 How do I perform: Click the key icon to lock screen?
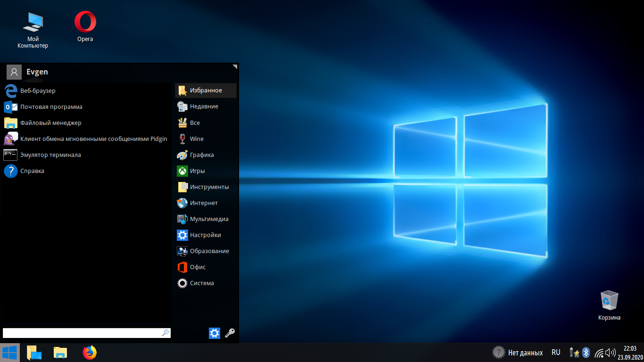(x=230, y=333)
